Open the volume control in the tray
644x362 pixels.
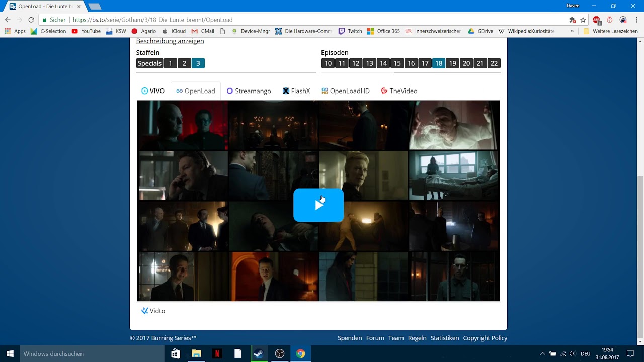[572, 354]
